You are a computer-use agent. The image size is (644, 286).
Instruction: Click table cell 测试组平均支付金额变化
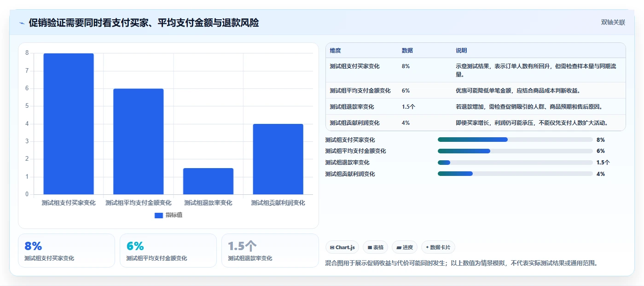[x=360, y=91]
